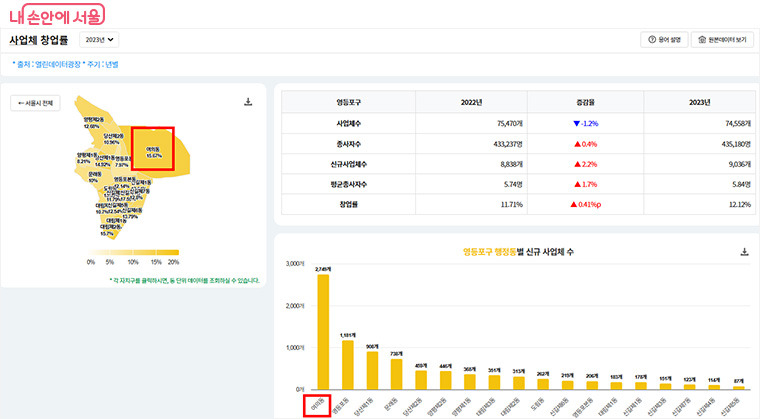The width and height of the screenshot is (760, 419).
Task: Download the district map image
Action: (248, 102)
